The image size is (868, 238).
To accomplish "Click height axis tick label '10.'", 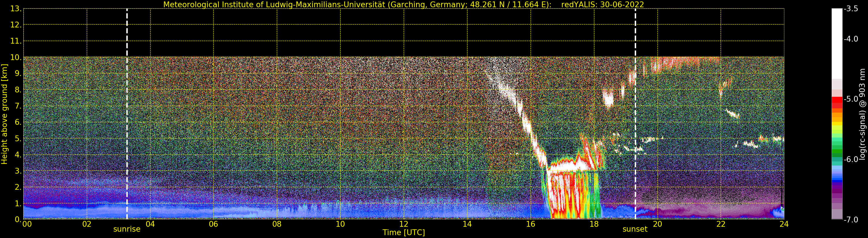I will 16,57.
